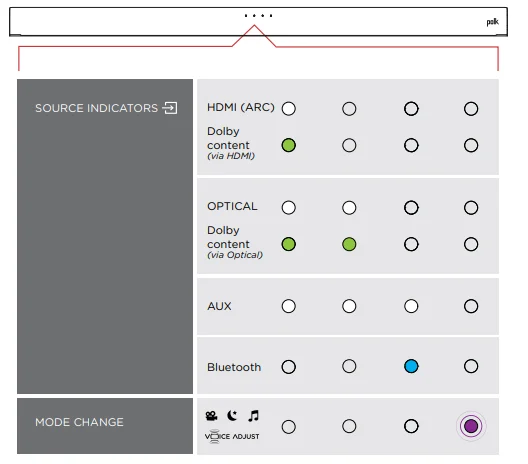Click the AUX label
The image size is (528, 464).
pyautogui.click(x=219, y=306)
